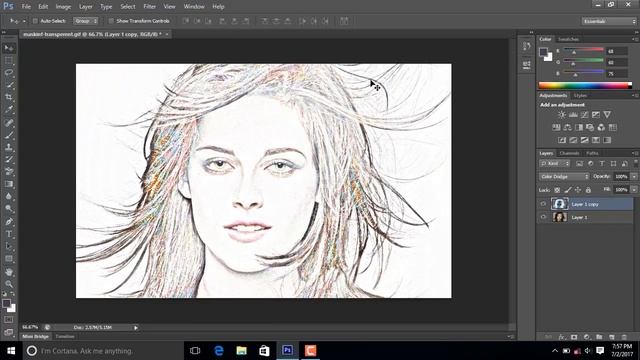
Task: Open File Explorer from taskbar
Action: [242, 351]
